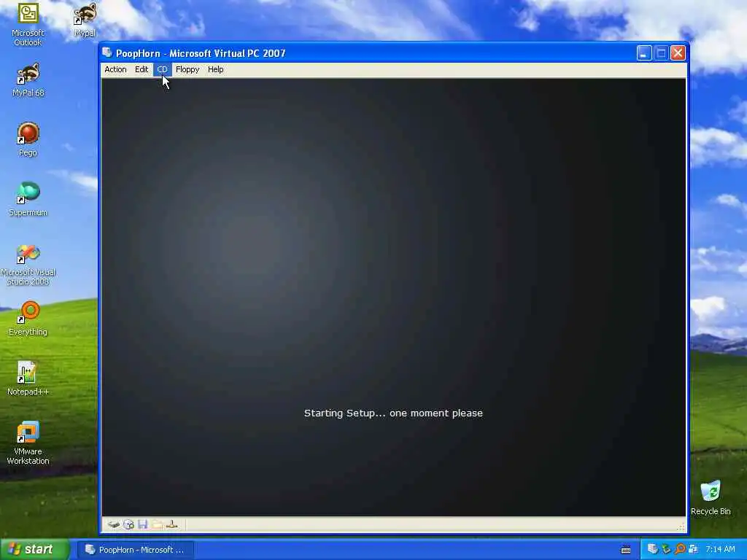Click the window resize grip corner

click(x=681, y=526)
